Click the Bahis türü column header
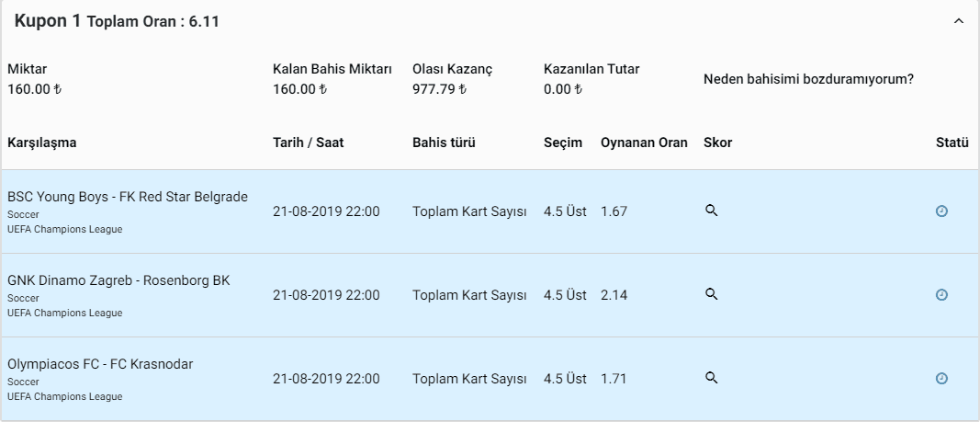Screen dimensions: 980x422 [444, 143]
